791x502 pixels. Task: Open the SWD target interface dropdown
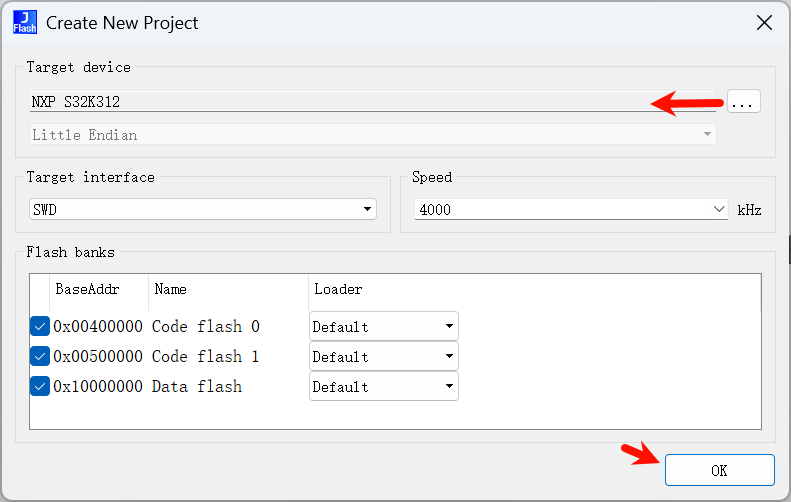[203, 209]
